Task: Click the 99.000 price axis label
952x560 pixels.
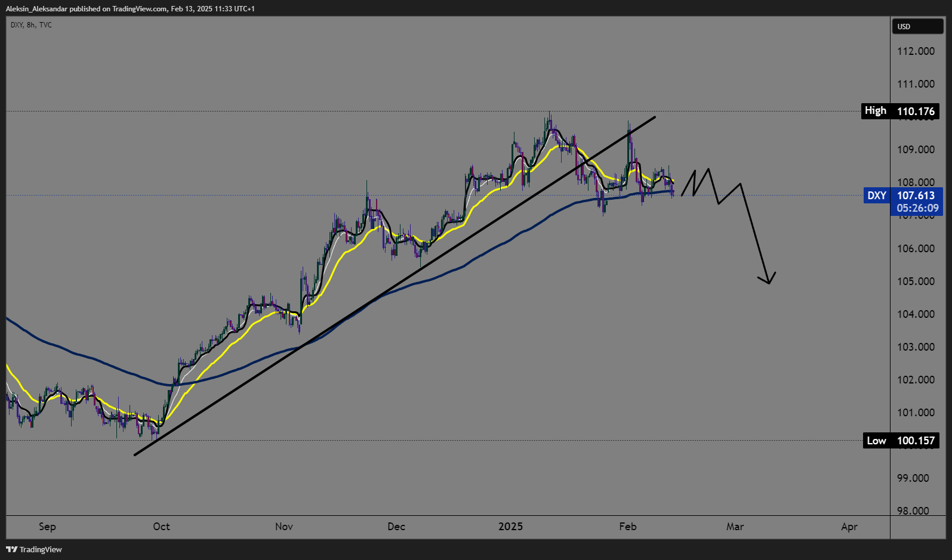Action: point(913,478)
